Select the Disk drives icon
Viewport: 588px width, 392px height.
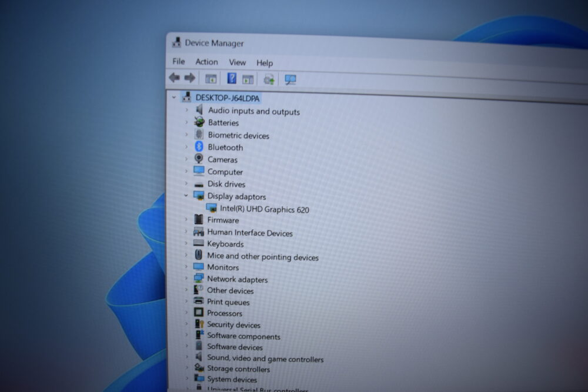199,184
